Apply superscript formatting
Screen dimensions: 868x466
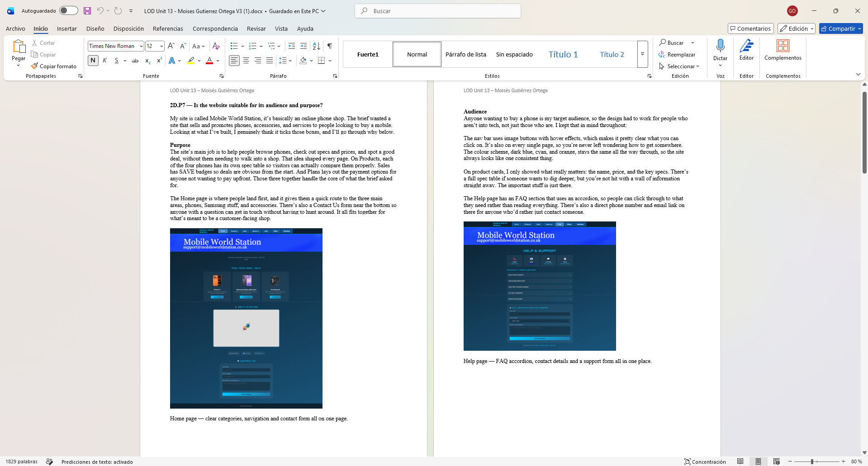tap(159, 61)
